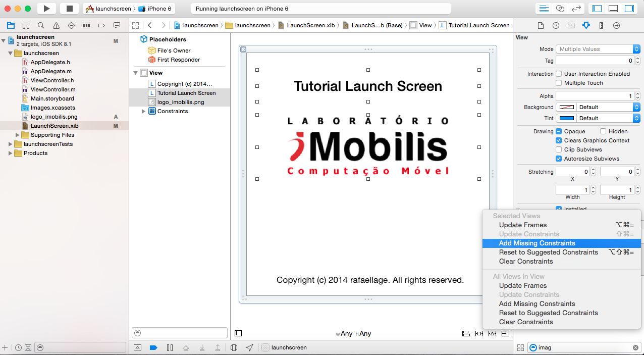Uncheck Clears Graphics Context
Image resolution: width=644 pixels, height=355 pixels.
(x=559, y=140)
